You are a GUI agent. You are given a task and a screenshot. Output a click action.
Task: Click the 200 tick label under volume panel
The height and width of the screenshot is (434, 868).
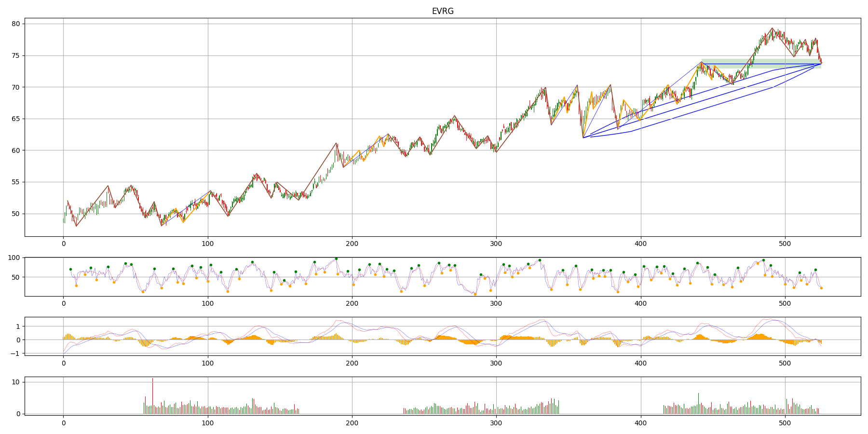click(352, 423)
